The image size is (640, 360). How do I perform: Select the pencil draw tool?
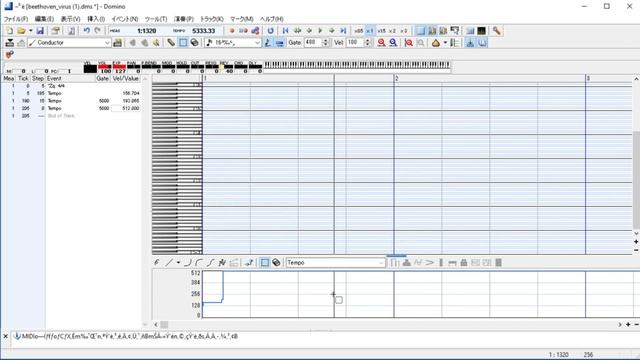point(171,42)
